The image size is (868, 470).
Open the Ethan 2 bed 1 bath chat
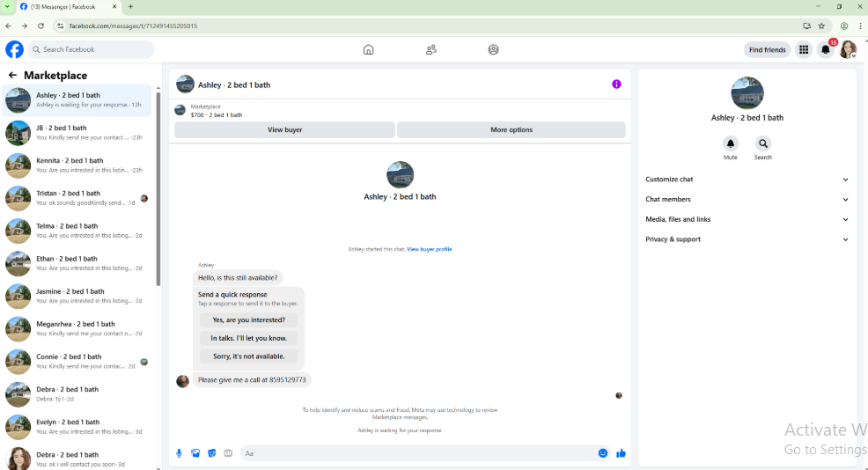77,263
